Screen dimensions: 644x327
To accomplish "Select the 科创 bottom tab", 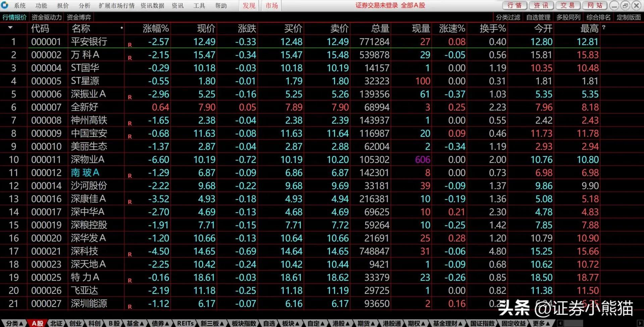I will pos(95,323).
